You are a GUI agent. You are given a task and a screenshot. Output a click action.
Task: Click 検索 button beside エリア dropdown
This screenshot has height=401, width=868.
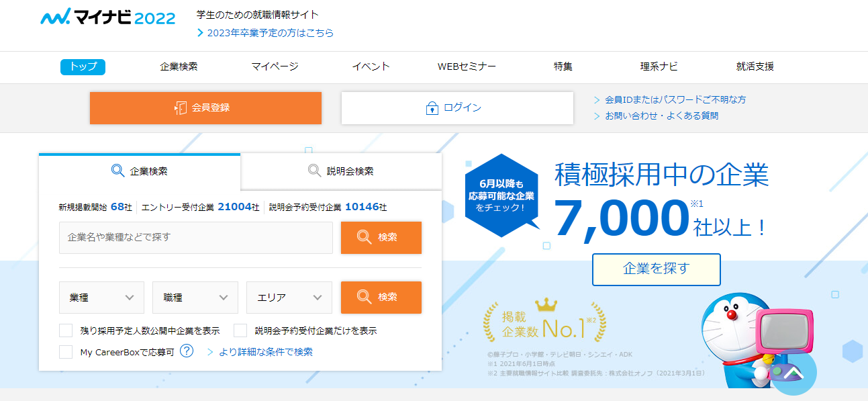click(x=381, y=298)
